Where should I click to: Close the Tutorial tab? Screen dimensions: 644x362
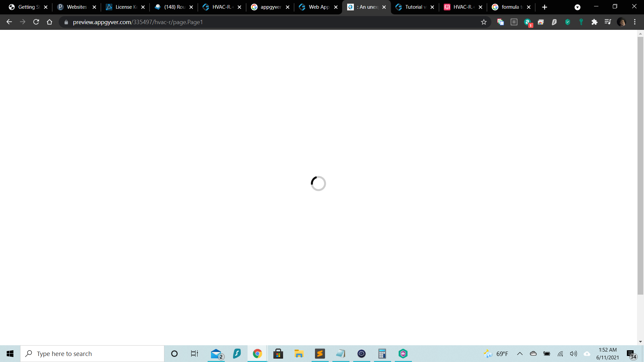tap(432, 7)
